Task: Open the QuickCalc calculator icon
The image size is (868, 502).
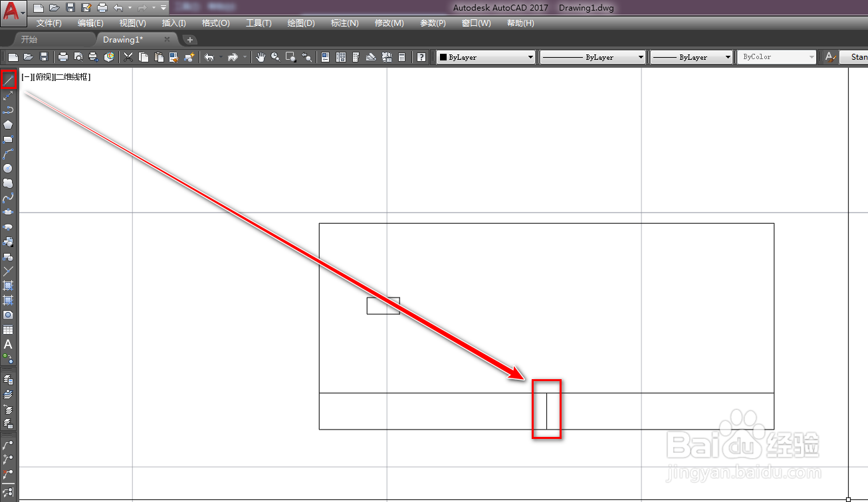Action: click(401, 57)
